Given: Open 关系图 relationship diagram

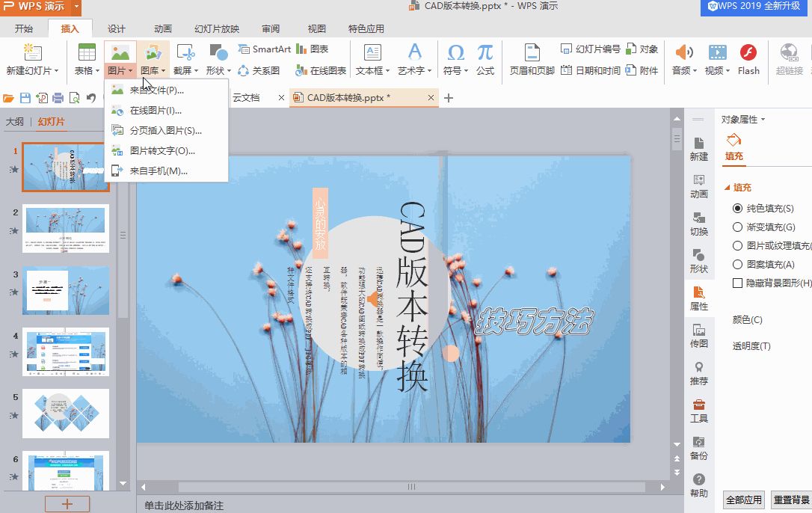Looking at the screenshot, I should pyautogui.click(x=259, y=70).
